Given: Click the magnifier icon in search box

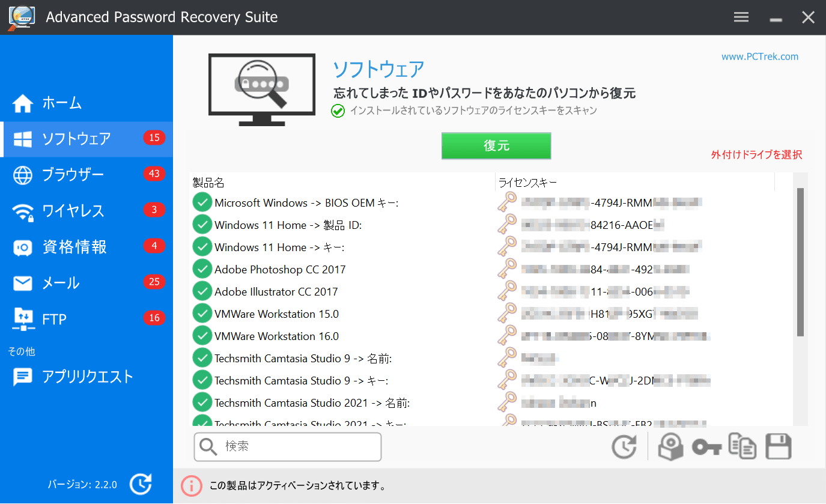Looking at the screenshot, I should [x=208, y=447].
